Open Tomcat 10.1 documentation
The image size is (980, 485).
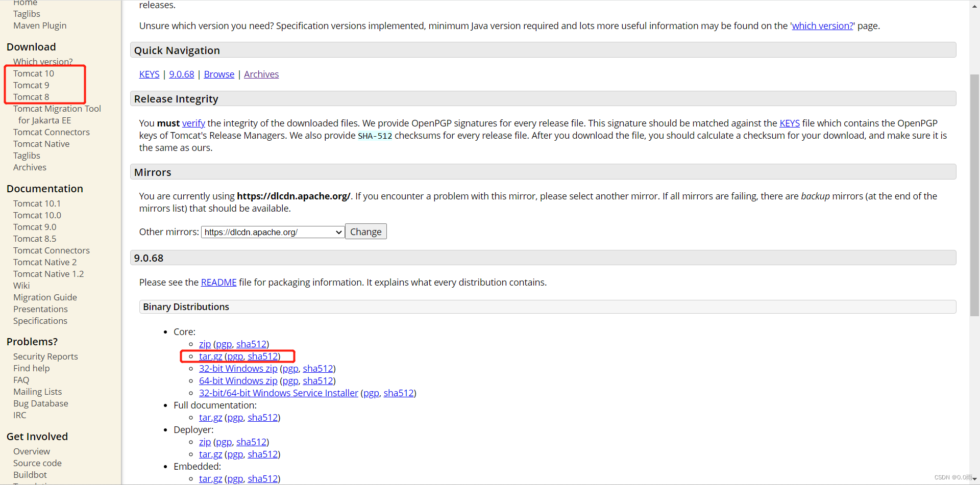pos(37,203)
